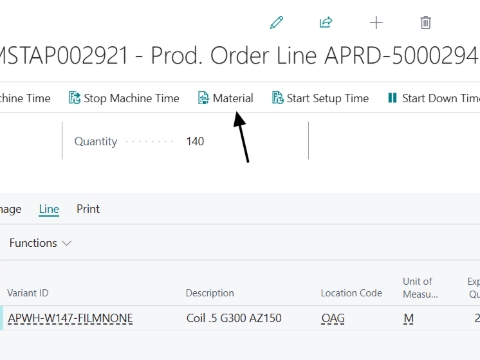Expand the Functions dropdown
The image size is (480, 360).
(x=40, y=243)
